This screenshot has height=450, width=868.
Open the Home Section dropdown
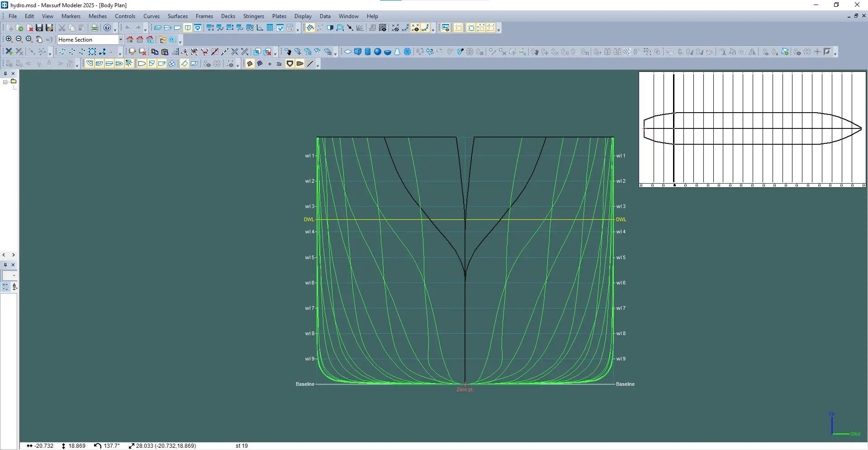(121, 40)
